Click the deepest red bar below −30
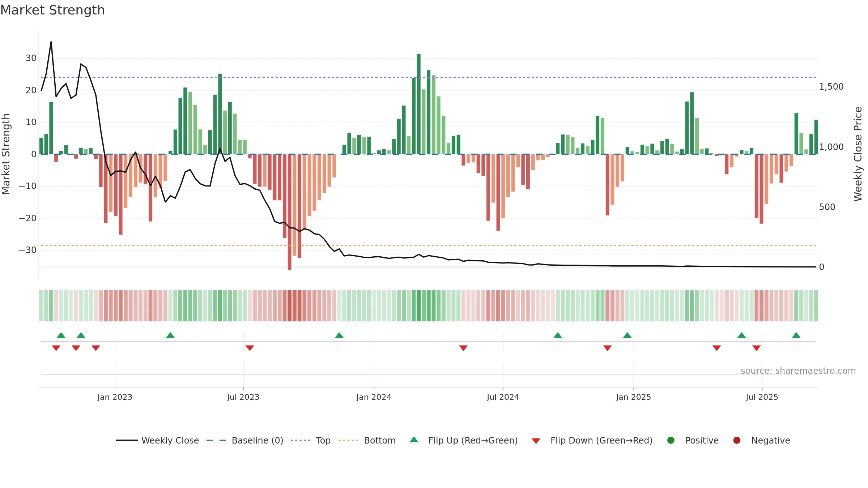The width and height of the screenshot is (868, 488). [289, 212]
